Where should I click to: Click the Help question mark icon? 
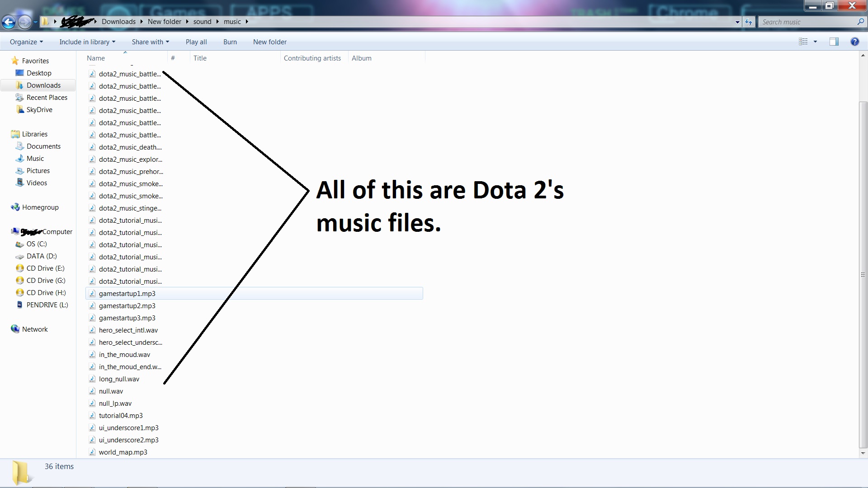[854, 42]
